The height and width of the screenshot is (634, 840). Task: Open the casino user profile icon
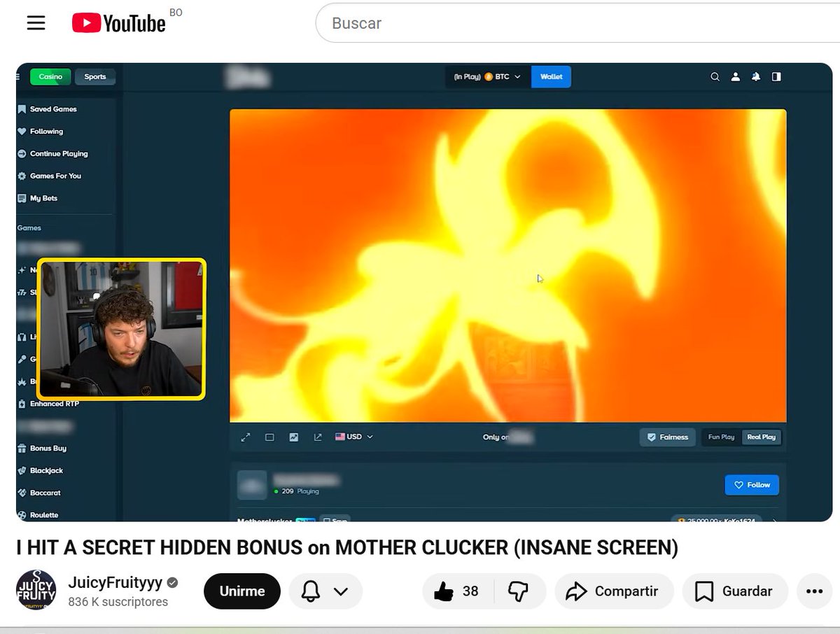coord(735,77)
